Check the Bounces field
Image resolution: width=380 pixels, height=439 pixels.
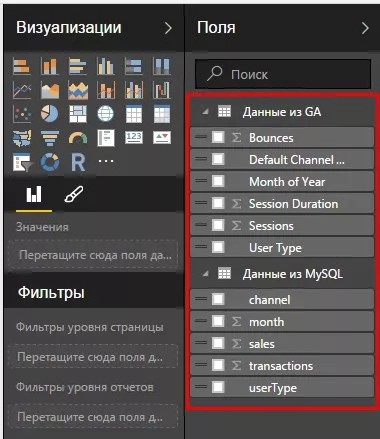[x=218, y=137]
